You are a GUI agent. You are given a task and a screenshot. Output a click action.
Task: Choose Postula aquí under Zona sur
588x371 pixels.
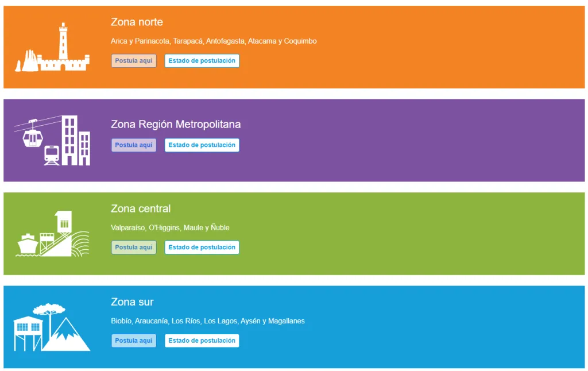[134, 341]
